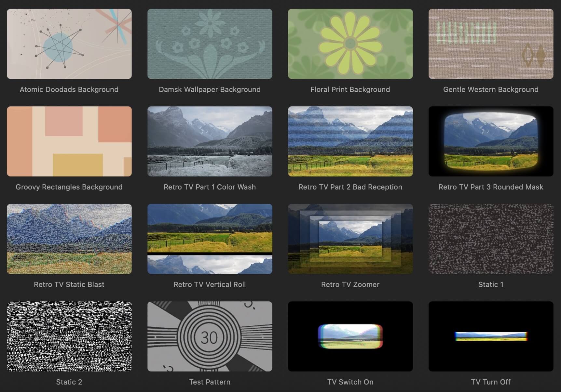Click the "Test Pattern" label text
The image size is (561, 392).
210,382
